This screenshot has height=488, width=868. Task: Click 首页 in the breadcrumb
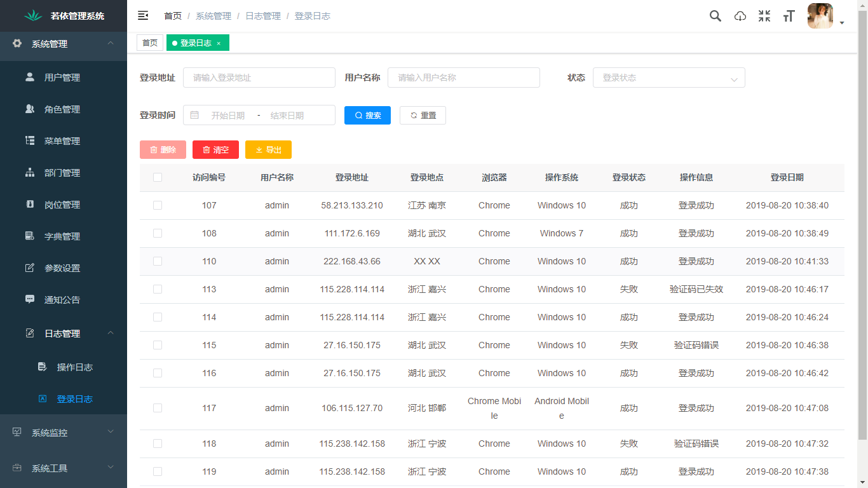pyautogui.click(x=173, y=16)
